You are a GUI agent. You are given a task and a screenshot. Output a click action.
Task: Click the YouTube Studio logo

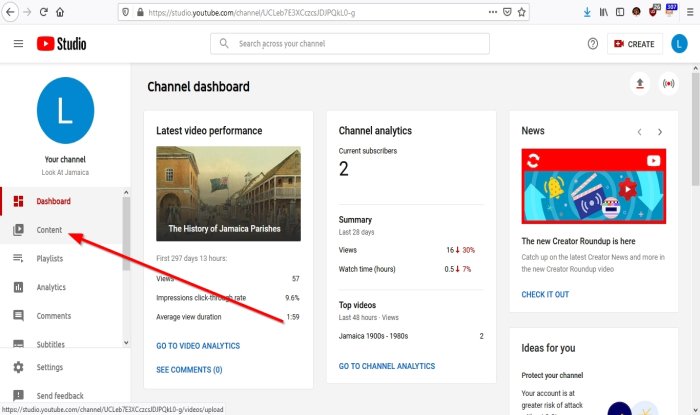click(x=62, y=44)
